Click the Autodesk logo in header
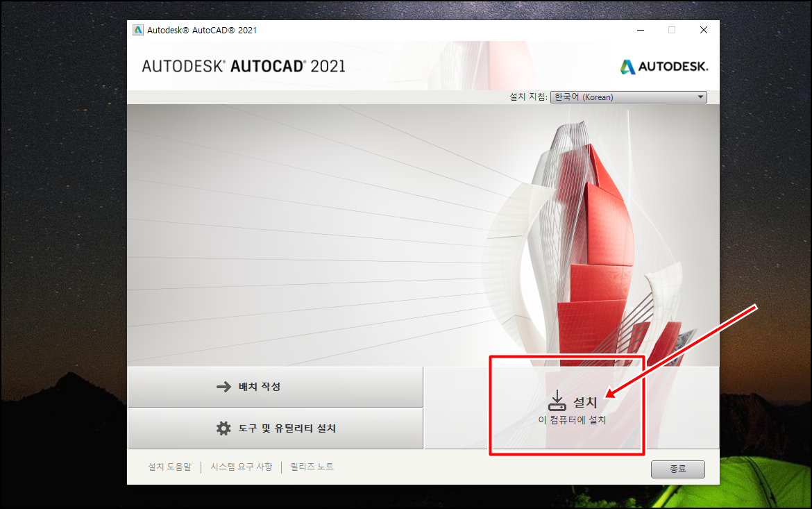 tap(664, 67)
